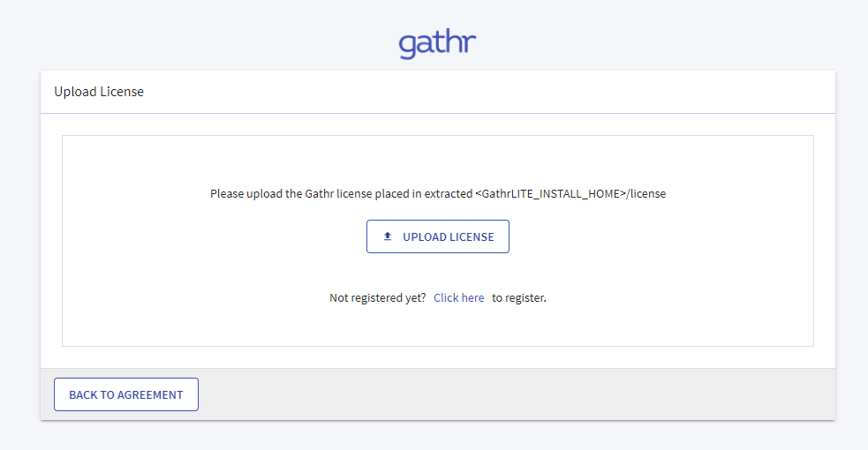Screen dimensions: 868x450
Task: Click the upload arrow icon in the button
Action: pyautogui.click(x=387, y=236)
